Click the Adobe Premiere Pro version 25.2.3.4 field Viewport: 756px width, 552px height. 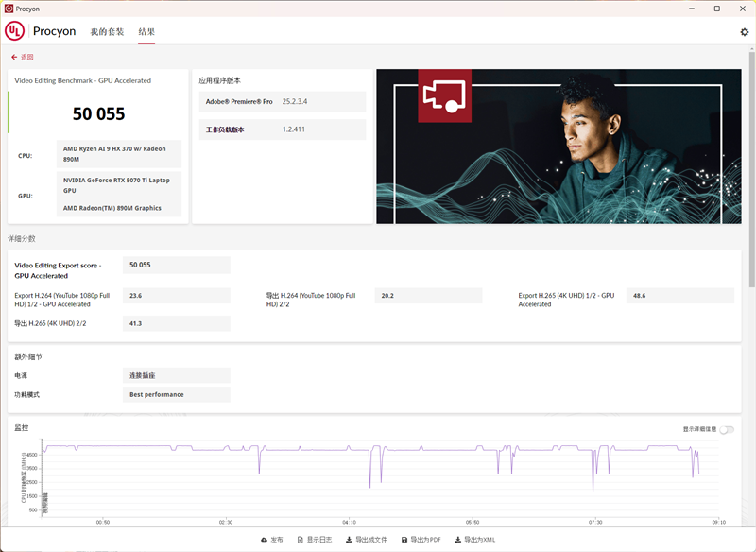[322, 101]
